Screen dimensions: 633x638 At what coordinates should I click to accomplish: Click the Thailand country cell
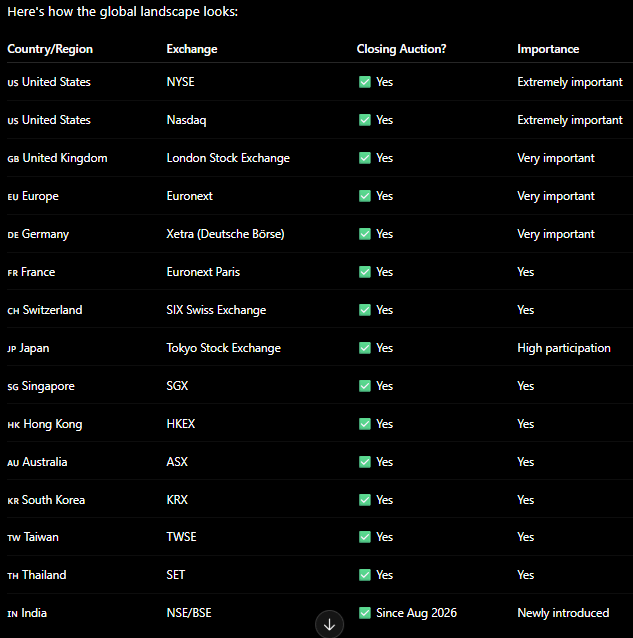click(37, 575)
